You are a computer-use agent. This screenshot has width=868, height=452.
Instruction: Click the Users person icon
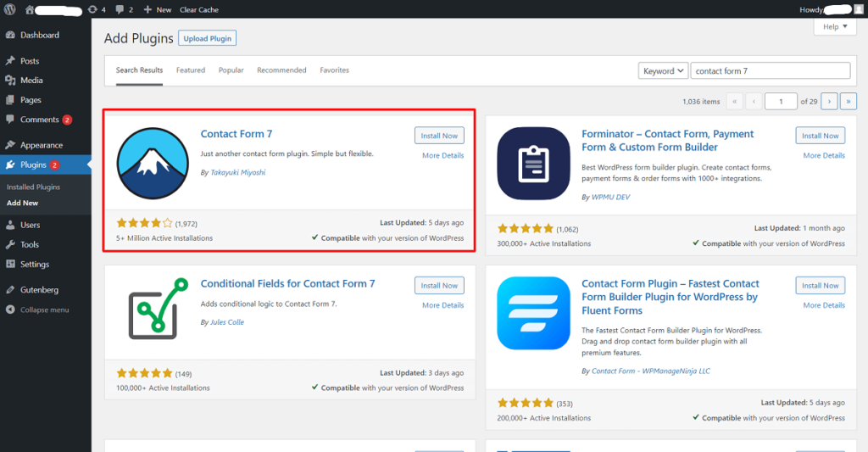tap(10, 225)
